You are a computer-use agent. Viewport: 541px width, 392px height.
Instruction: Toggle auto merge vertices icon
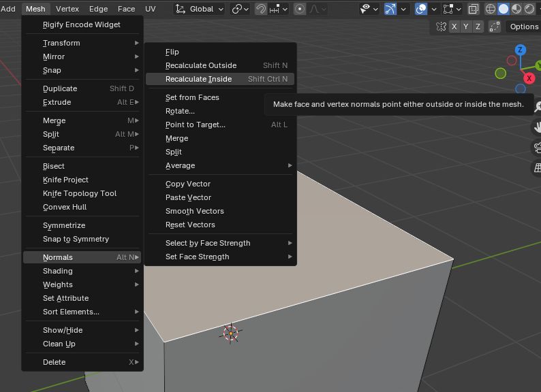[495, 27]
